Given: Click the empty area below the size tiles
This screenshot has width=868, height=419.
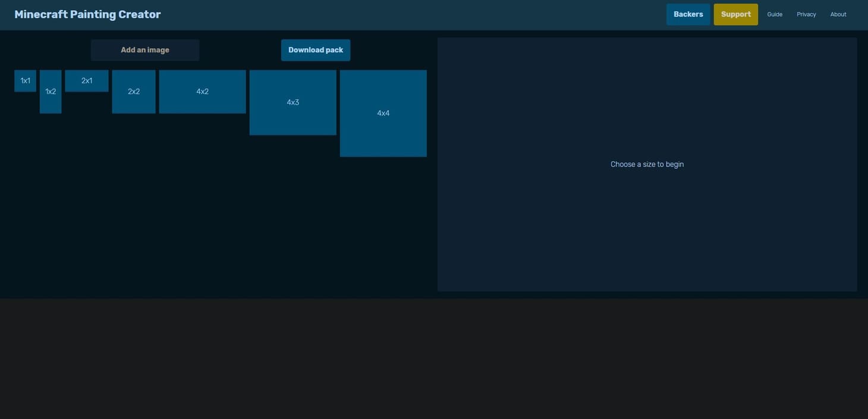Looking at the screenshot, I should click(214, 226).
